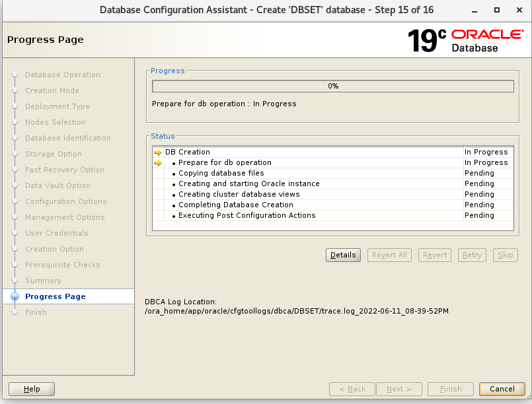Click the In Progress status of DB Creation
The width and height of the screenshot is (532, 404).
[x=486, y=152]
